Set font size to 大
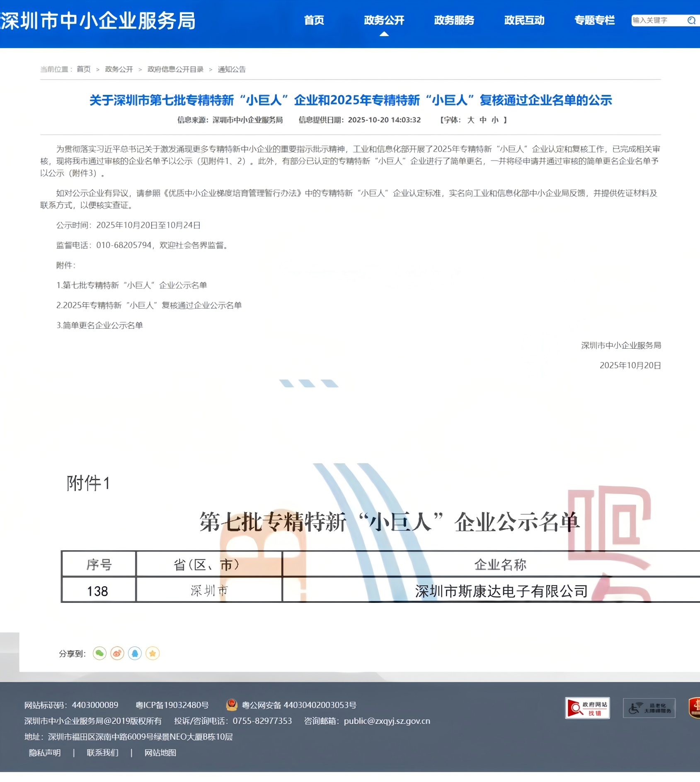This screenshot has width=700, height=782. 471,120
